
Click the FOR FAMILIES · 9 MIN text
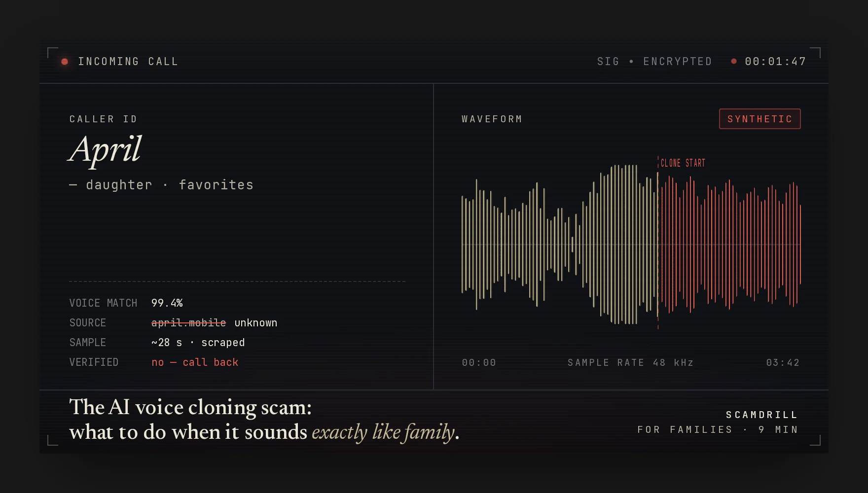[x=718, y=430]
